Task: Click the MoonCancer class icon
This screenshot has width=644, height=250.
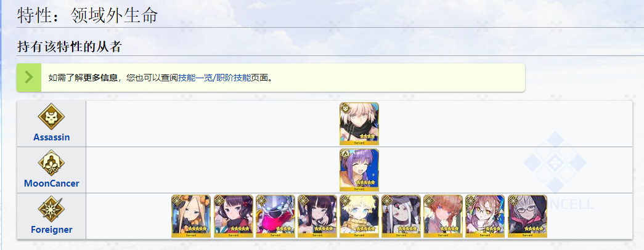Action: (51, 163)
